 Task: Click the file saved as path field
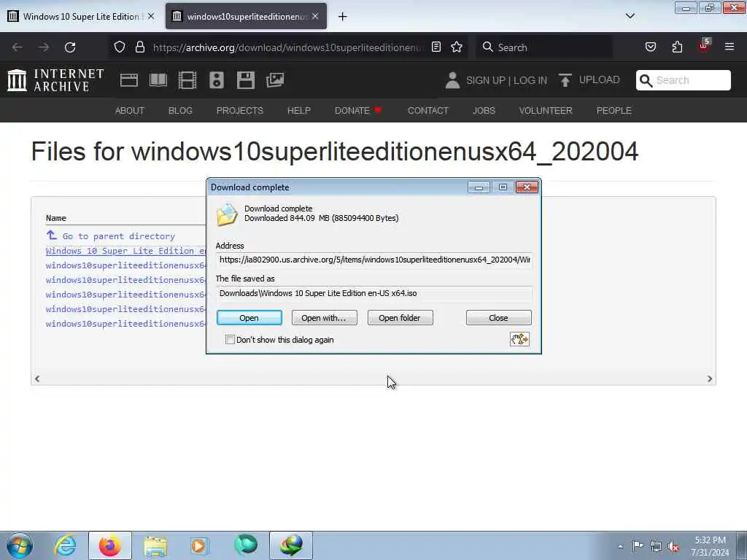coord(374,293)
